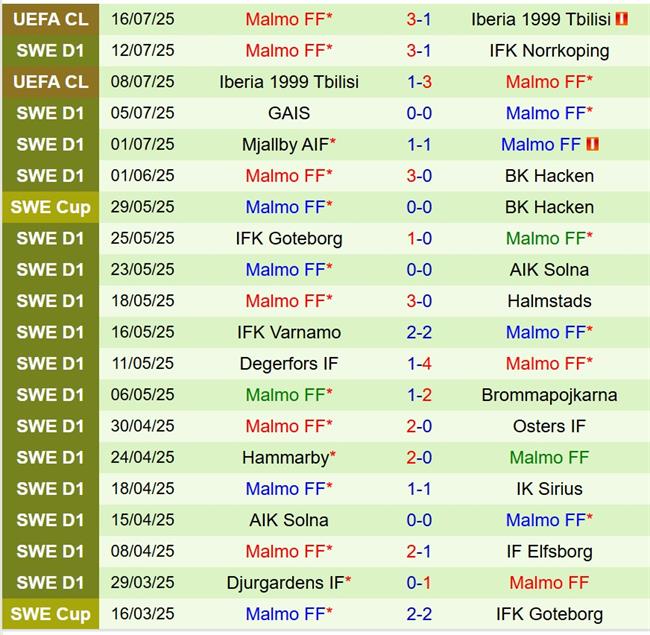Screen dimensions: 650x635
Task: Select the IF Elfsborg team name
Action: tap(549, 551)
